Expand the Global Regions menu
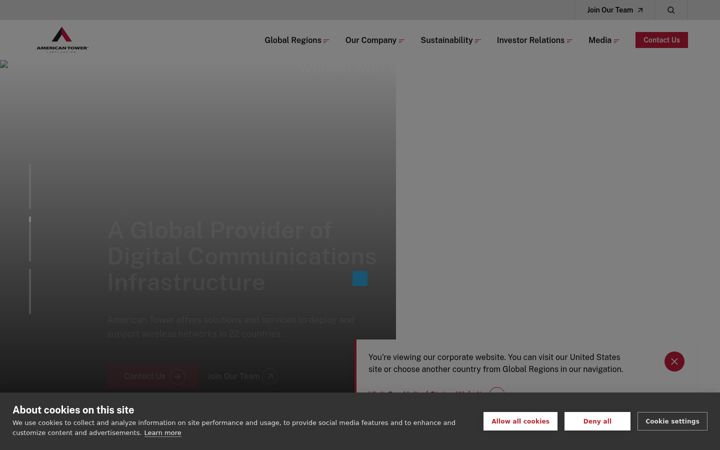Viewport: 720px width, 450px height. coord(297,40)
